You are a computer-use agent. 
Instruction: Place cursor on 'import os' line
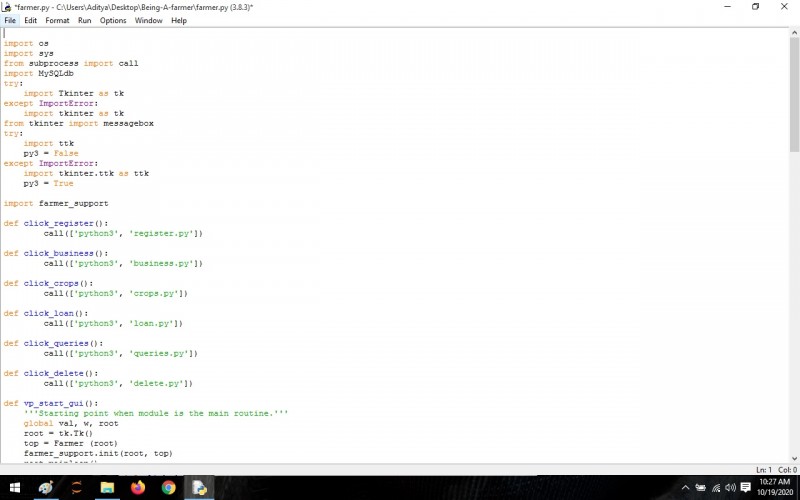coord(26,43)
